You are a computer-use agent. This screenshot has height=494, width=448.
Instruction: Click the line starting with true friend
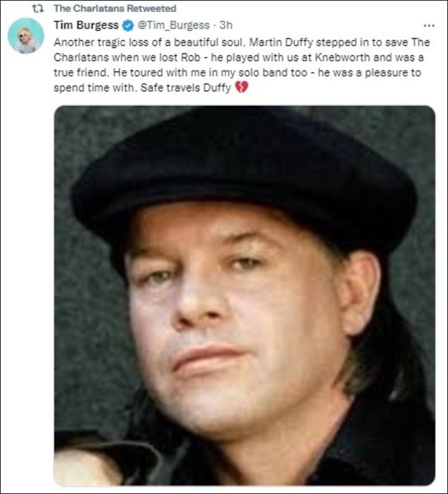(237, 72)
